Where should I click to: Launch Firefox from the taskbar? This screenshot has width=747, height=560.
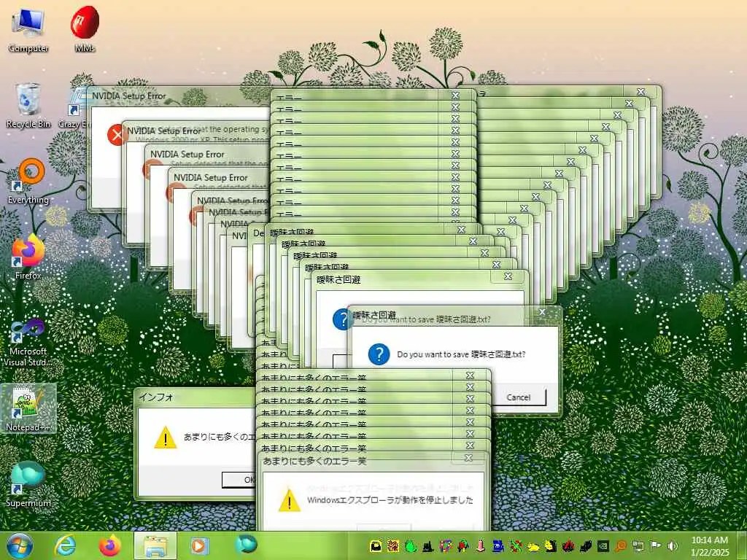tap(110, 545)
